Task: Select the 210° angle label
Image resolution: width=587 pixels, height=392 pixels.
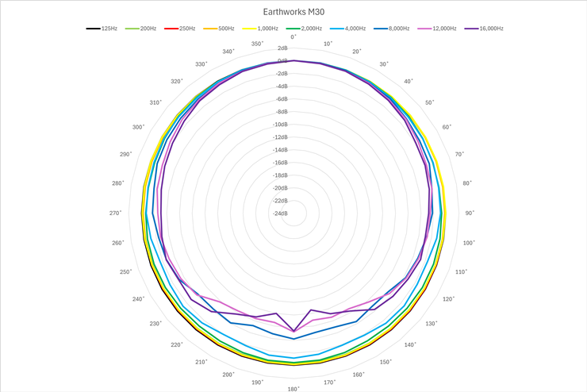Action: [201, 362]
